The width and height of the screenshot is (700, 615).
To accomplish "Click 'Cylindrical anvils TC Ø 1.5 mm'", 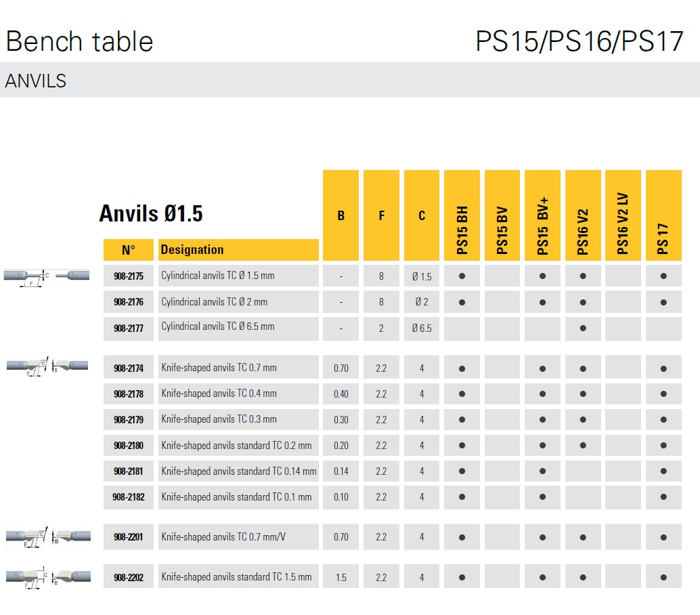I will pyautogui.click(x=218, y=276).
